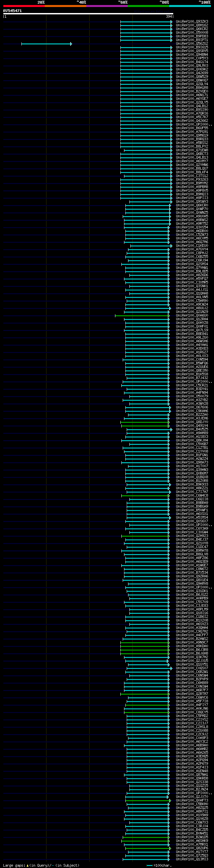Viewport: 214px width, 868px height.
Task: Click the green alignment bar for UniRef100_A6SHK9
Action: point(146,841)
